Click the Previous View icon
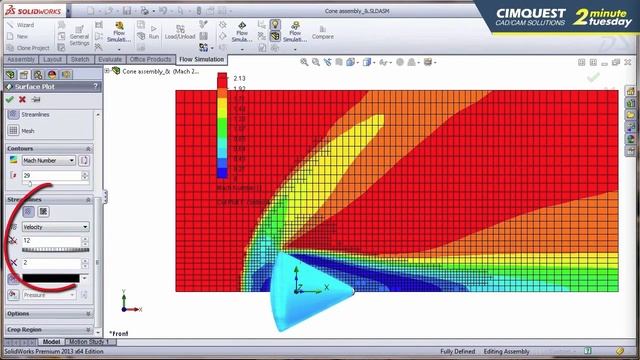 click(x=328, y=62)
